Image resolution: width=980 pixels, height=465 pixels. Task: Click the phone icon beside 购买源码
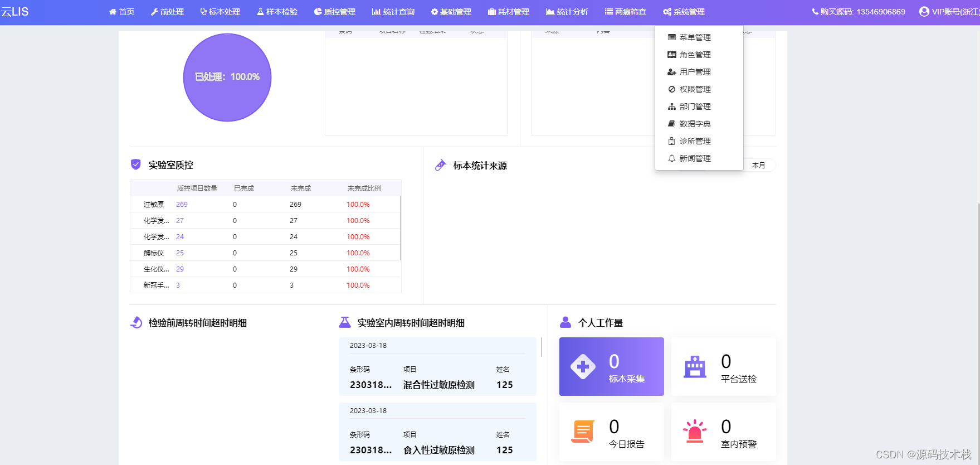pos(815,12)
